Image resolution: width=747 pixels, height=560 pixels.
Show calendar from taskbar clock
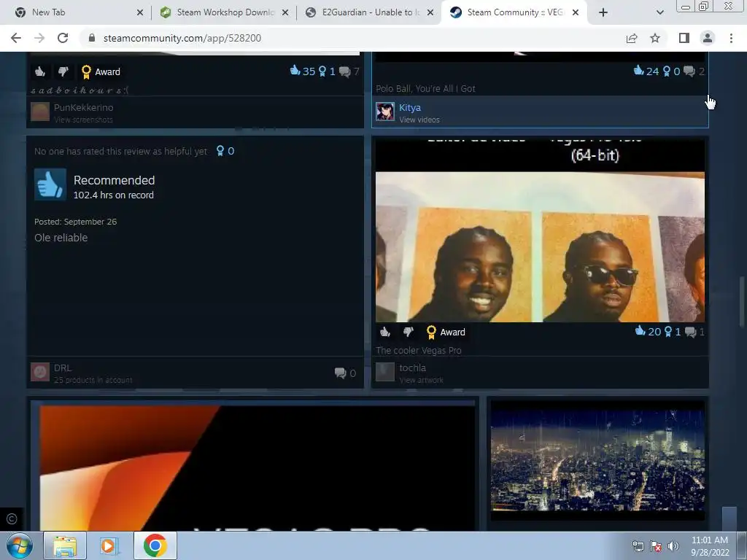pyautogui.click(x=710, y=546)
